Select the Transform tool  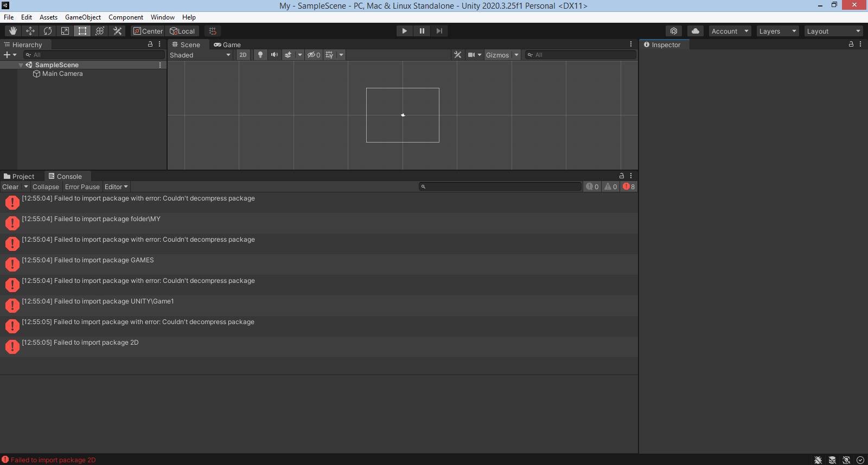[x=100, y=31]
